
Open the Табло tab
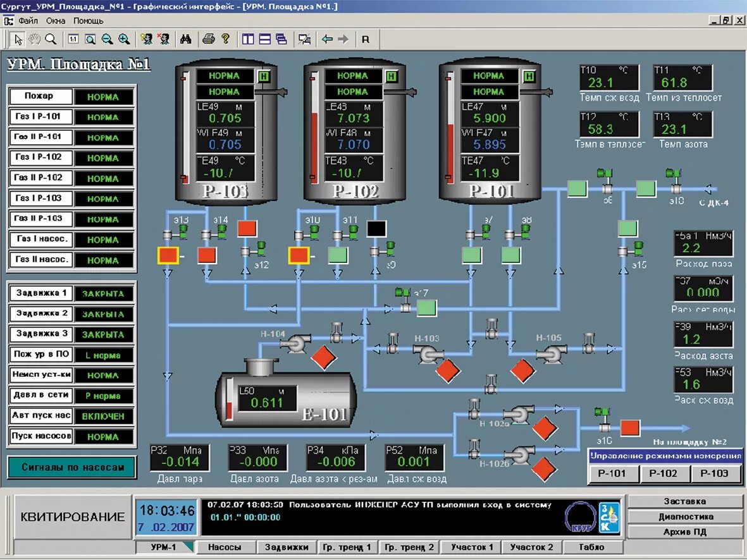point(591,547)
